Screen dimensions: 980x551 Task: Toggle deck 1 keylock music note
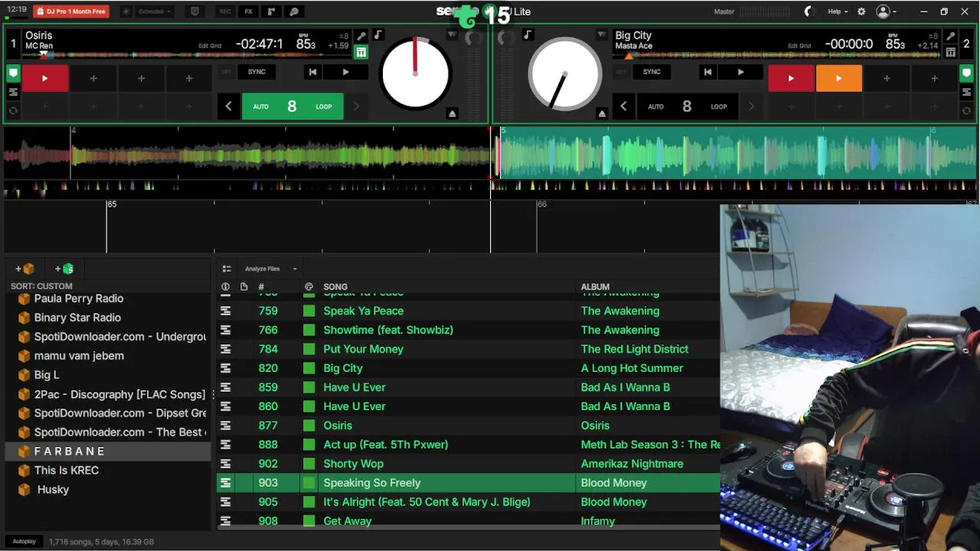tap(377, 35)
